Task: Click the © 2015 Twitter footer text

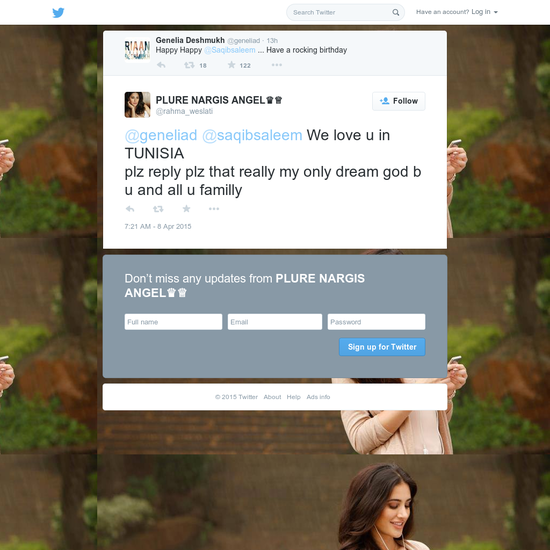Action: (x=236, y=397)
